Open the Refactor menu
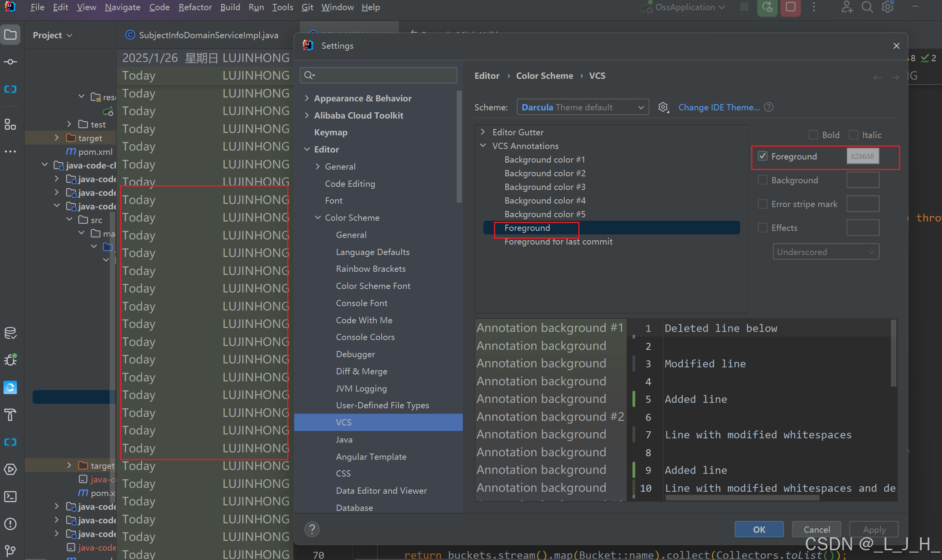The width and height of the screenshot is (942, 560). click(195, 7)
